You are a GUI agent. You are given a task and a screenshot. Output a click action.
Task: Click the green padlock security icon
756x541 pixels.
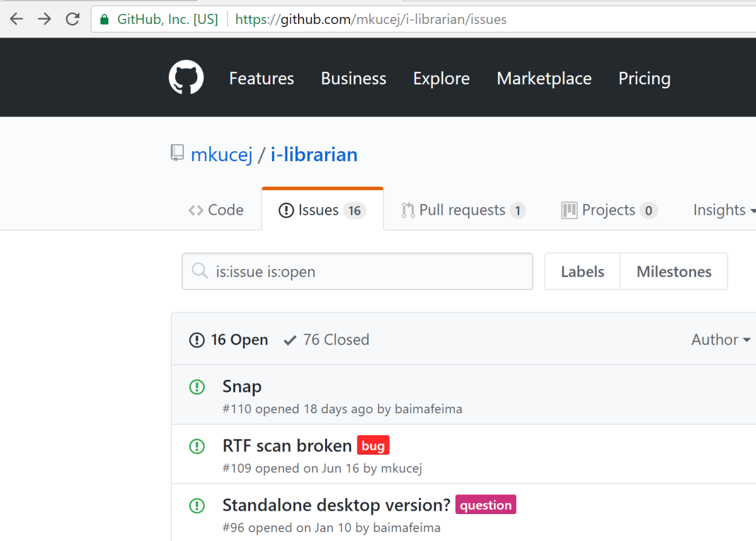point(105,20)
